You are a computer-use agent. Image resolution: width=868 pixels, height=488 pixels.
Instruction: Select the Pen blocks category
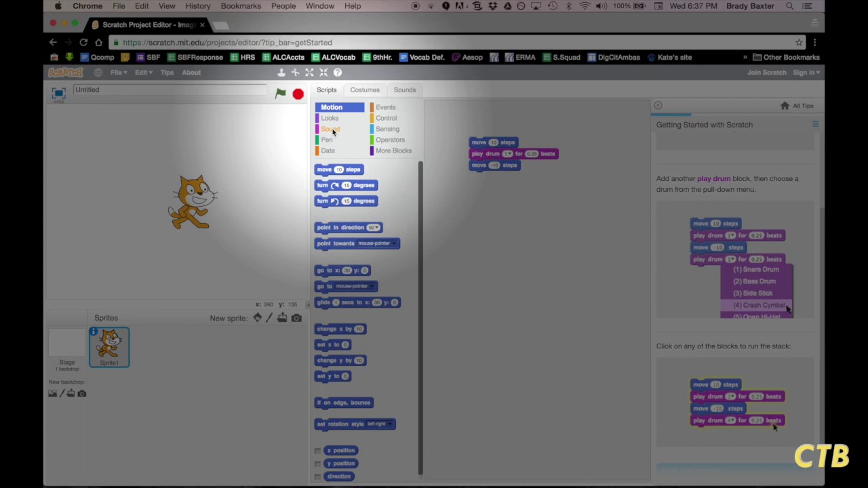(x=327, y=140)
